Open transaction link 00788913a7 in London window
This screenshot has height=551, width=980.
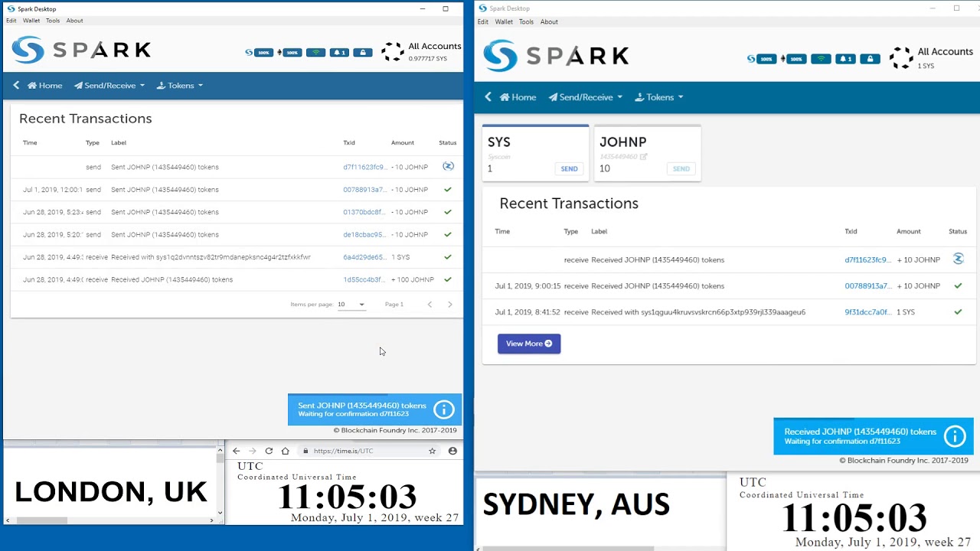pos(364,189)
